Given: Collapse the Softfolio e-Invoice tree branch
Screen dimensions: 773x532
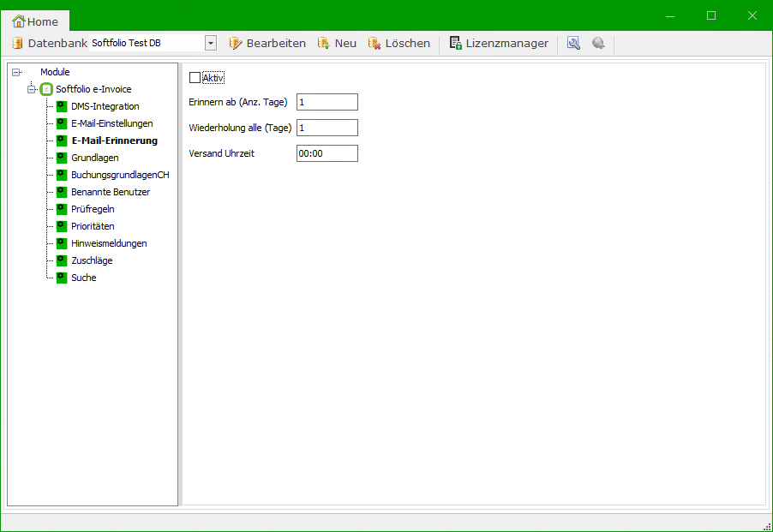Looking at the screenshot, I should 31,89.
